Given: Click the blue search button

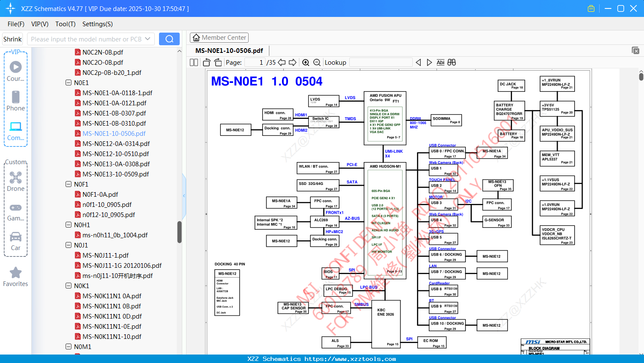Looking at the screenshot, I should pyautogui.click(x=169, y=39).
